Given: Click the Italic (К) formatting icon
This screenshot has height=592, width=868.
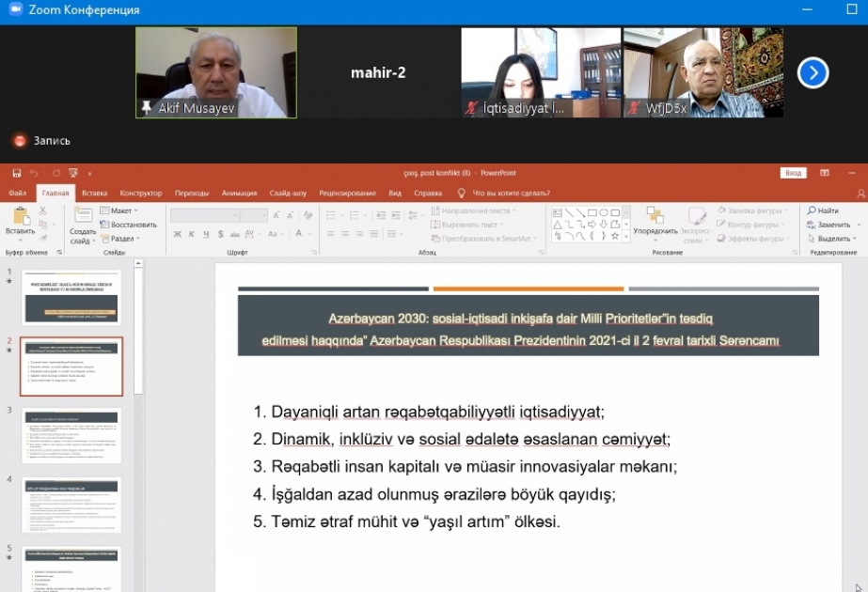Looking at the screenshot, I should coord(192,234).
